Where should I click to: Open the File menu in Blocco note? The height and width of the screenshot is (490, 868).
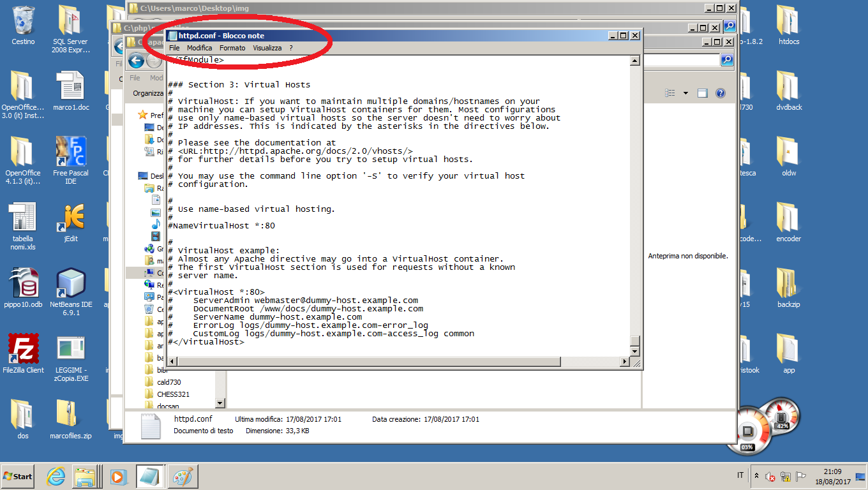[x=174, y=48]
